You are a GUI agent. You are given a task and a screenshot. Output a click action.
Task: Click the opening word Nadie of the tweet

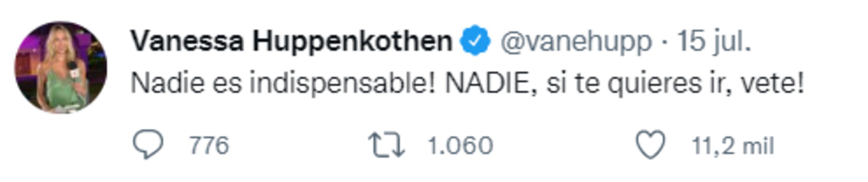click(x=167, y=83)
